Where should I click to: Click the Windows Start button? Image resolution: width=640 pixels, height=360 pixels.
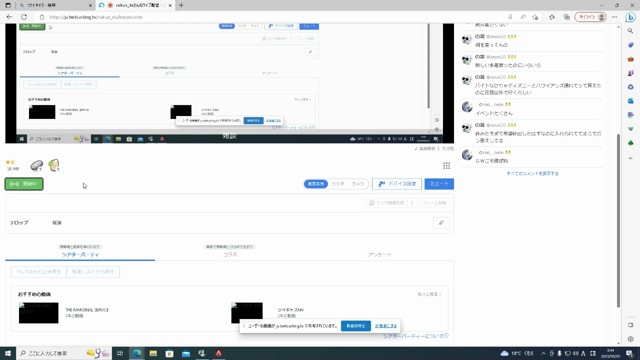(8, 353)
